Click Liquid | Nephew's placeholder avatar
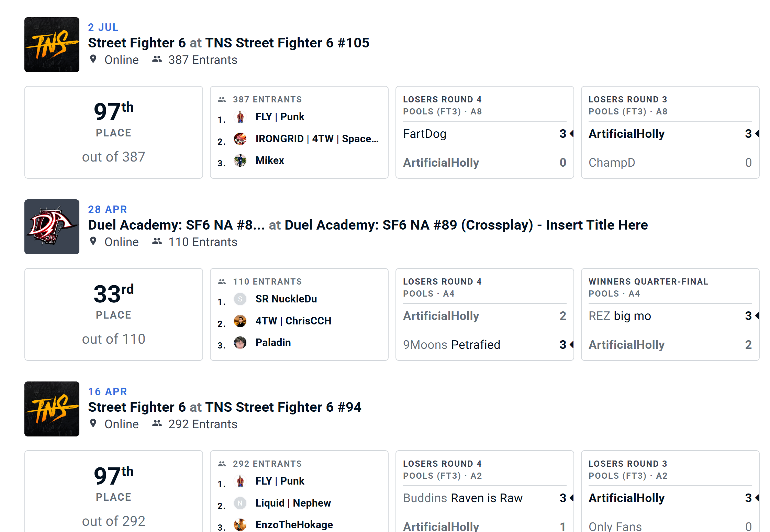 click(x=240, y=503)
